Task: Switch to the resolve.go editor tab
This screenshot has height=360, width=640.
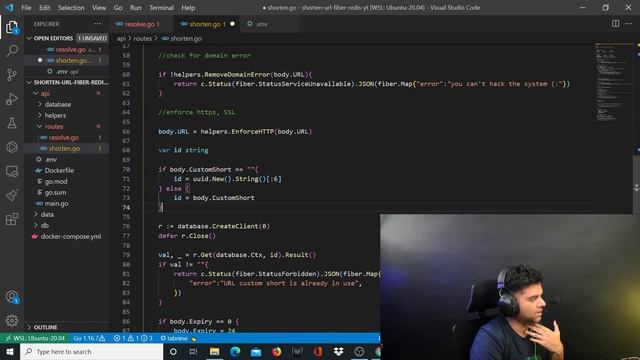Action: (140, 24)
